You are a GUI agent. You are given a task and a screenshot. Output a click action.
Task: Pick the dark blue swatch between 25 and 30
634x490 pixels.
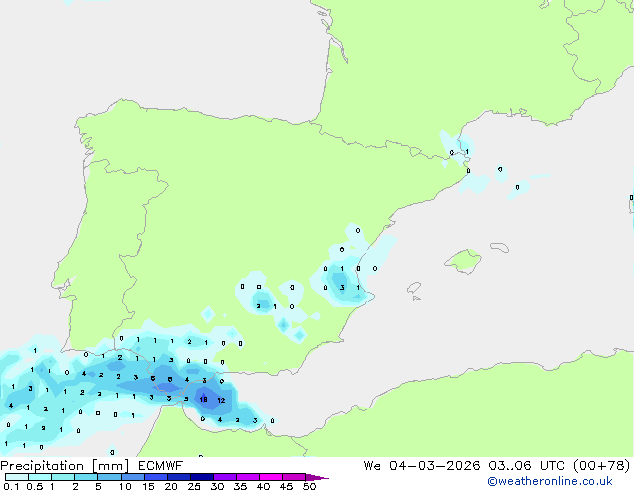pyautogui.click(x=202, y=477)
